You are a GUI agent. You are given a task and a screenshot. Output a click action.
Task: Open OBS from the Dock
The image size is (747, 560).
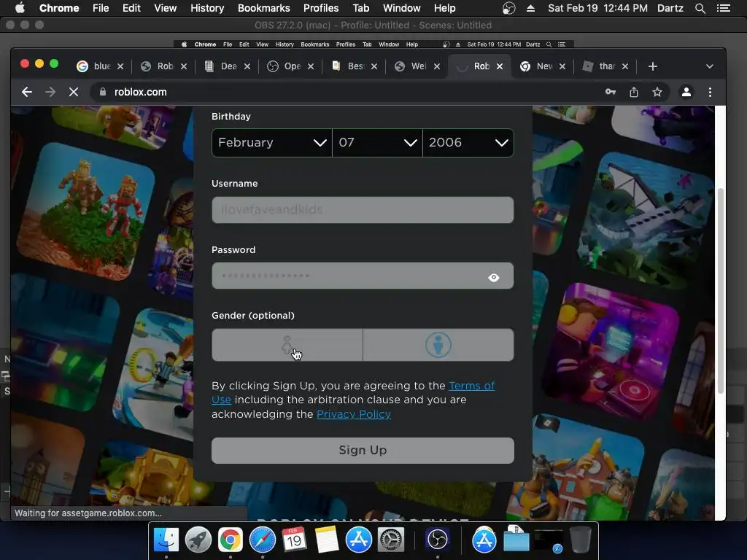438,540
